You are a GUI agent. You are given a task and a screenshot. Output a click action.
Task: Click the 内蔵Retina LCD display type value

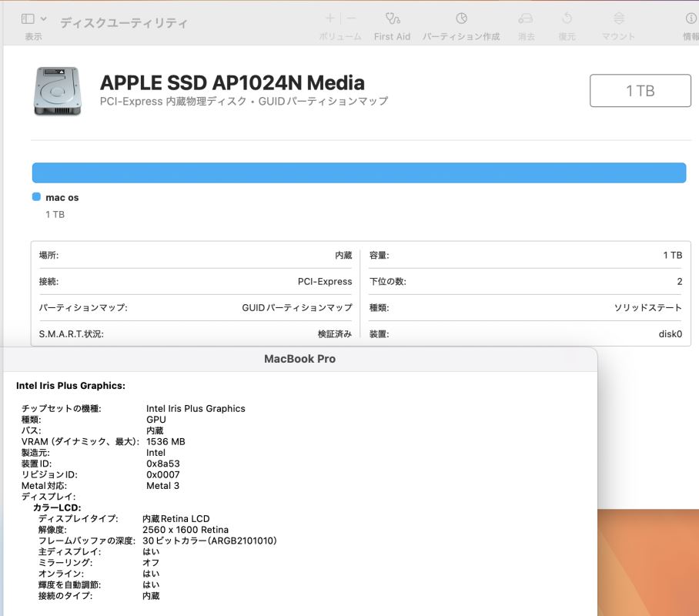click(176, 519)
